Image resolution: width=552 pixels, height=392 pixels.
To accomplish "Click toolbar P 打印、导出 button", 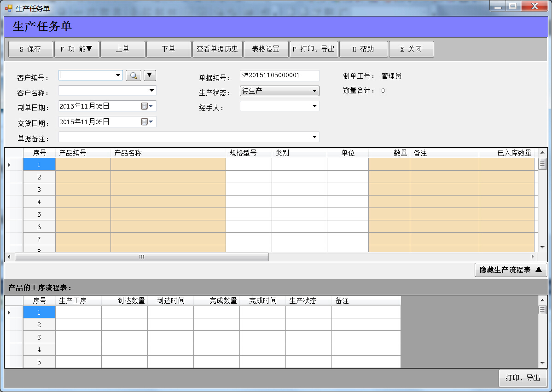I will pos(314,49).
